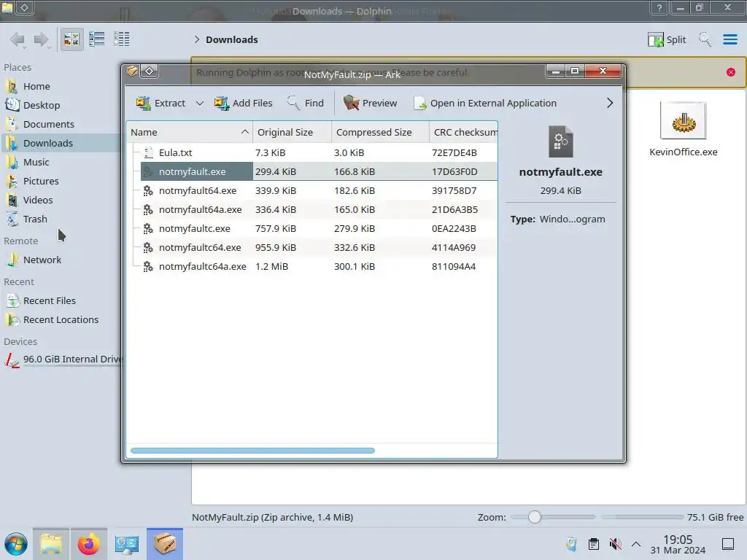Screen dimensions: 747x560
Task: Open the start menu launcher
Action: (16, 544)
